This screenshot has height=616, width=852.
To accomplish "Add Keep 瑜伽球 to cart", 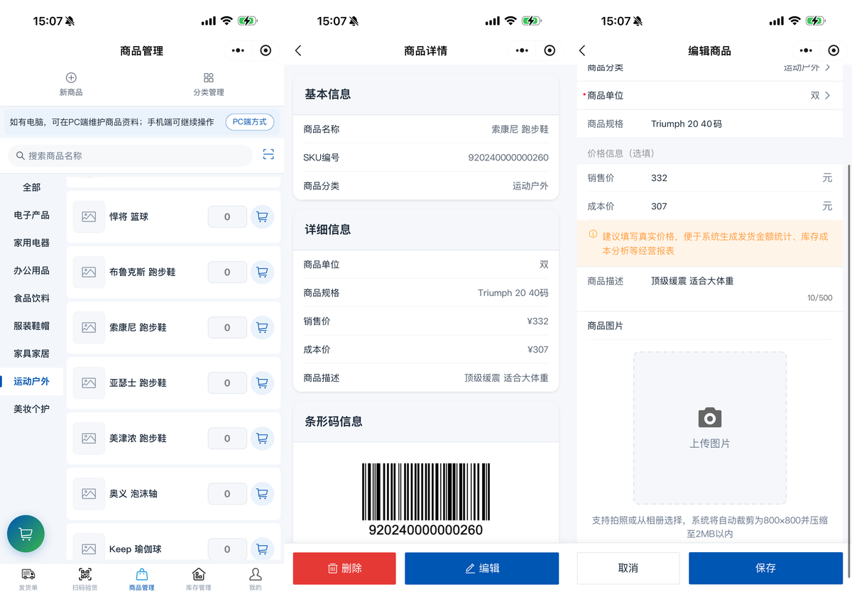I will point(262,549).
